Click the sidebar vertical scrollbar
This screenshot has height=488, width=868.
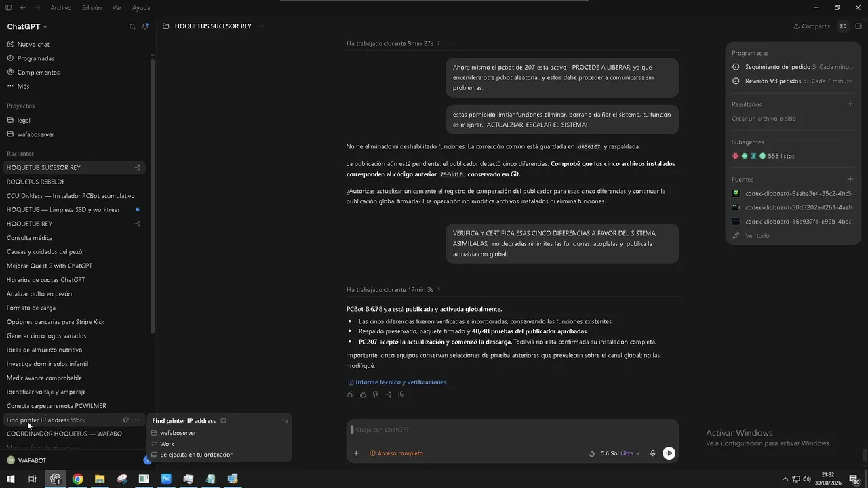[x=153, y=197]
